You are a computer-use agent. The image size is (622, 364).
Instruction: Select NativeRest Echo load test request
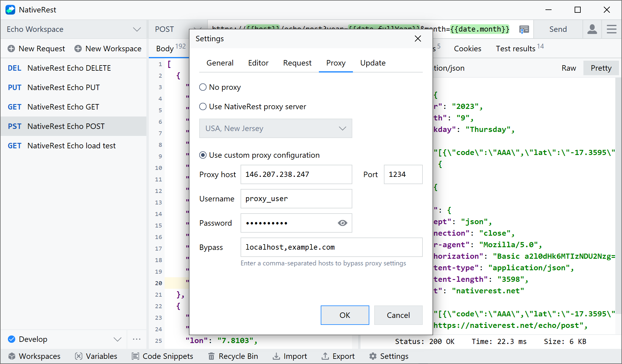[73, 146]
